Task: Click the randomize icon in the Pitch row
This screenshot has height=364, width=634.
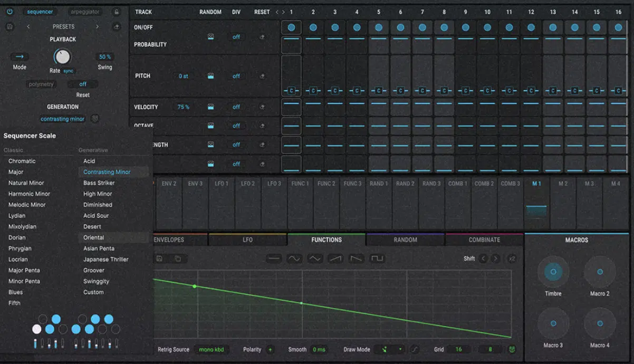Action: [x=211, y=75]
